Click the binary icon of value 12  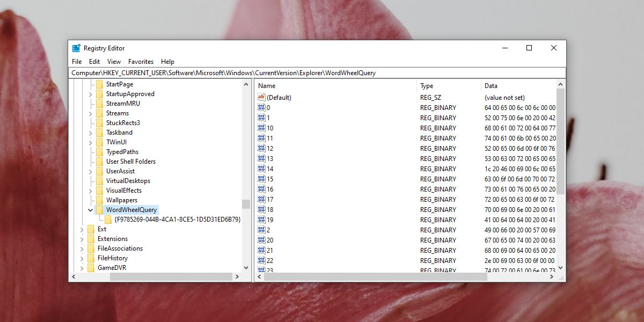coord(261,148)
